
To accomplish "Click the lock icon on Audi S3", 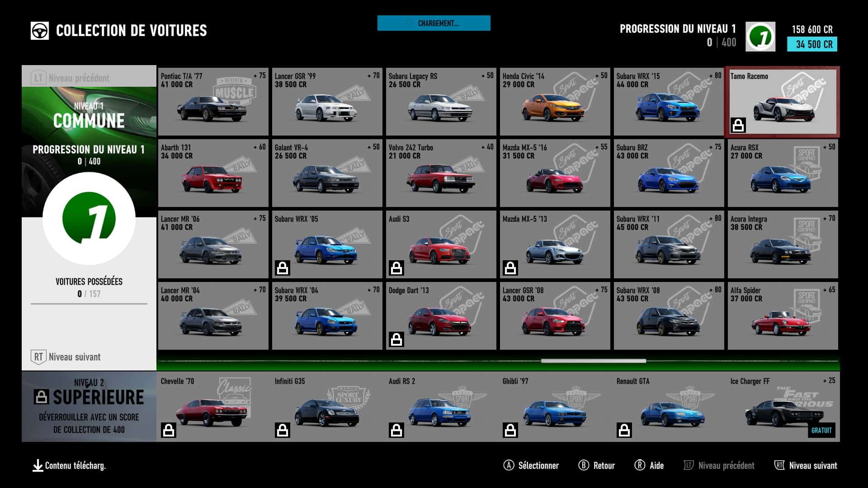I will pyautogui.click(x=396, y=268).
